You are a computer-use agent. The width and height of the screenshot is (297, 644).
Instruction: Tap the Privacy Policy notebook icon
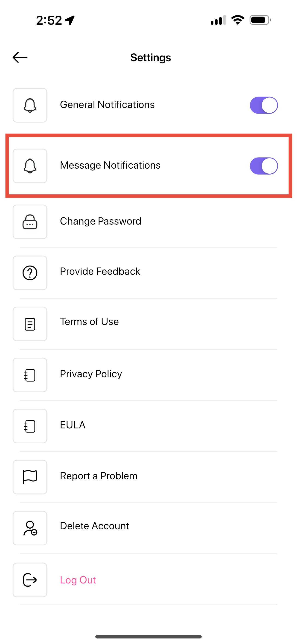(30, 375)
